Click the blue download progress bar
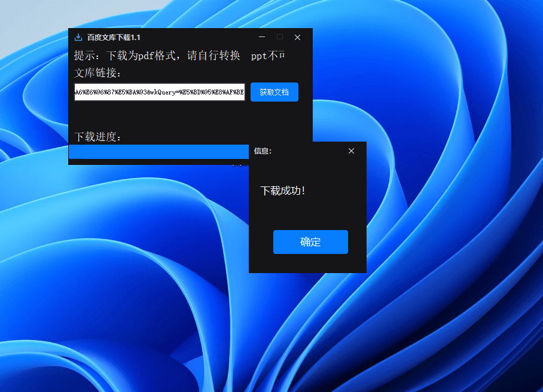Screen dimensions: 543x392 tap(158, 152)
